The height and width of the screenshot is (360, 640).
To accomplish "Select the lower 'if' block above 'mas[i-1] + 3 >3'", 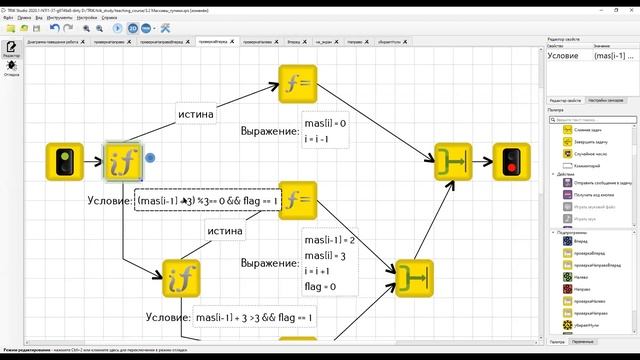I will point(181,278).
